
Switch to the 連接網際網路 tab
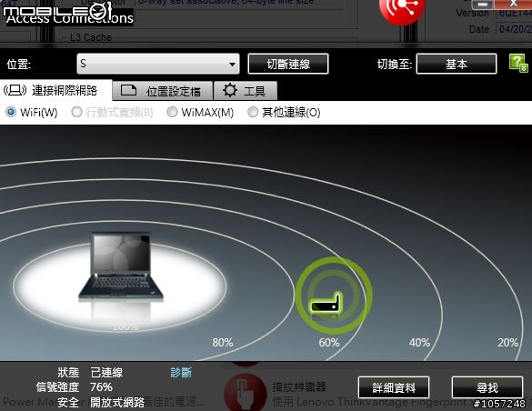click(56, 91)
